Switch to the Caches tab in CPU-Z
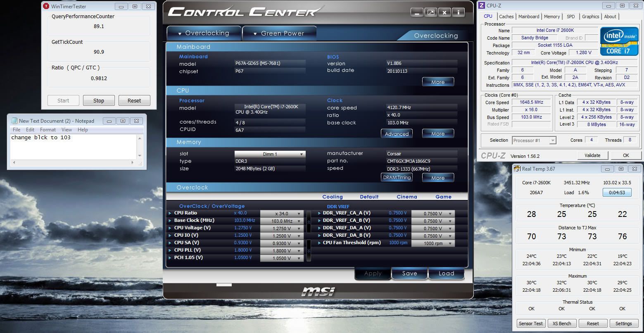 click(x=506, y=17)
